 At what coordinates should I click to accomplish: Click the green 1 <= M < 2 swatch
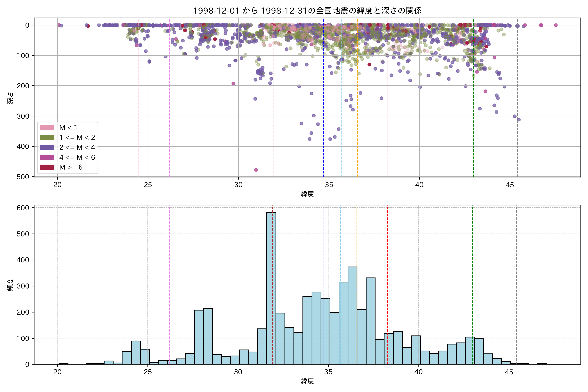[47, 138]
